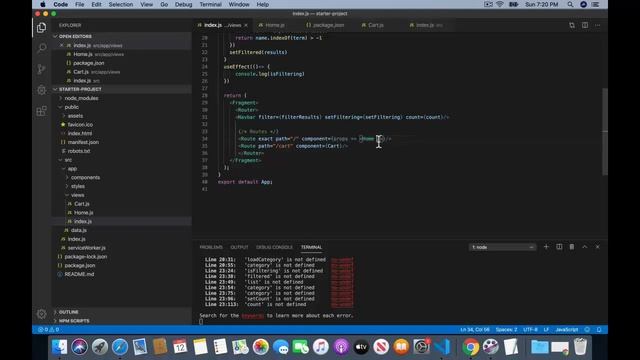Open the Terminal menu
Screen dimensions: 640x360
(x=210, y=4)
